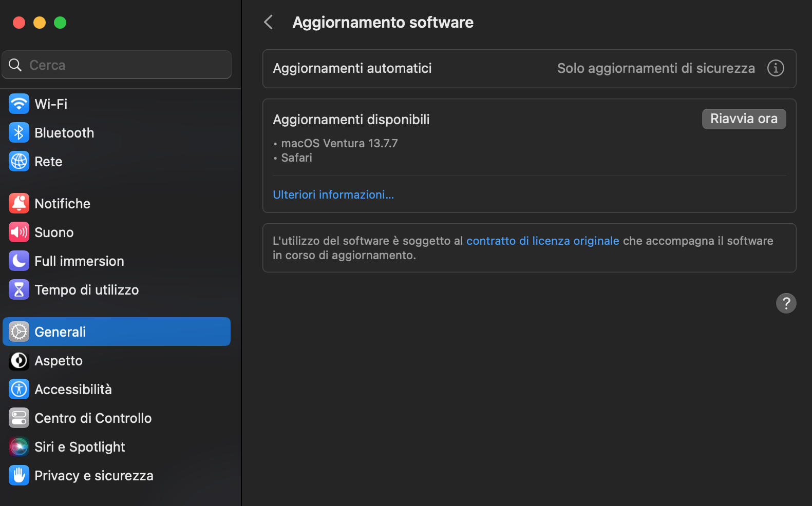
Task: Open the help question mark button
Action: (x=786, y=303)
